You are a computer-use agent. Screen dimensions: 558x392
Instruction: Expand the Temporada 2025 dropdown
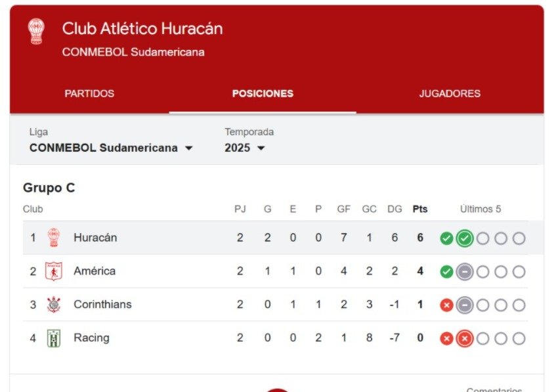(245, 148)
